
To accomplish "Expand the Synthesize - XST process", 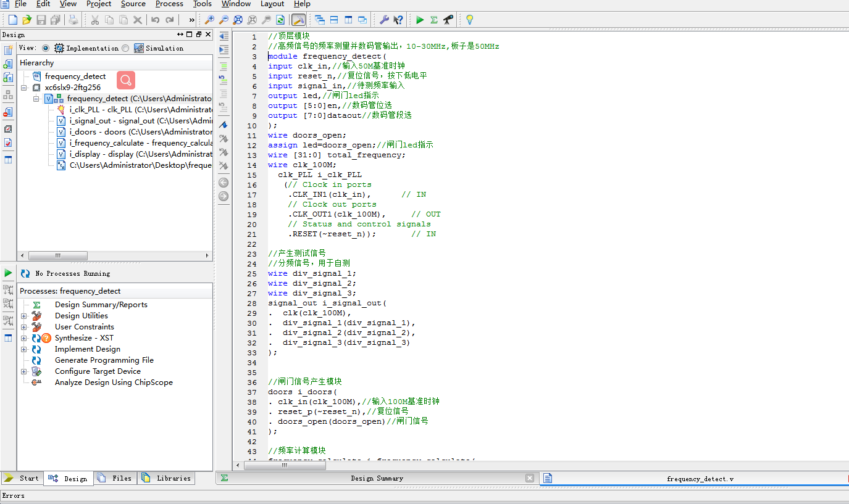I will tap(24, 338).
